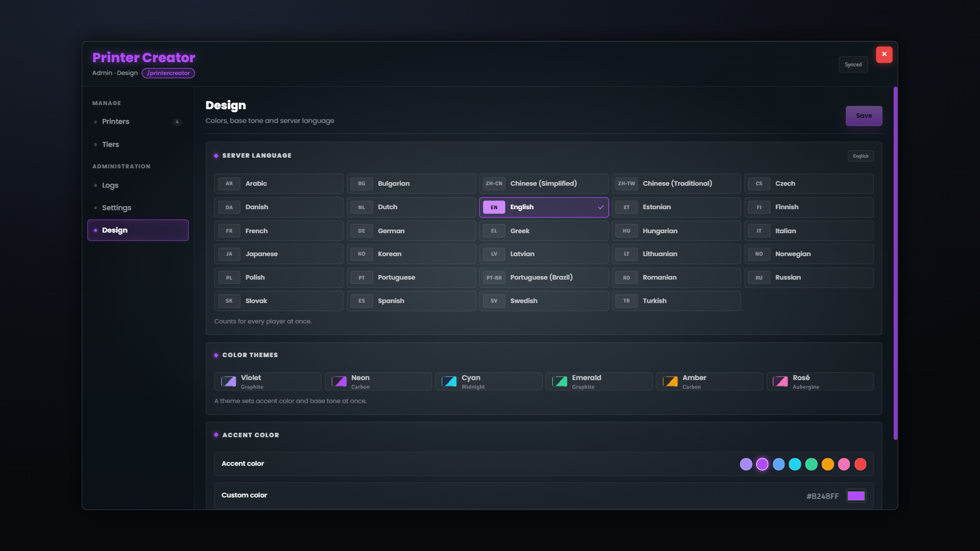Screen dimensions: 980x551
Task: Click the purple vertical scrollbar
Action: (895, 263)
